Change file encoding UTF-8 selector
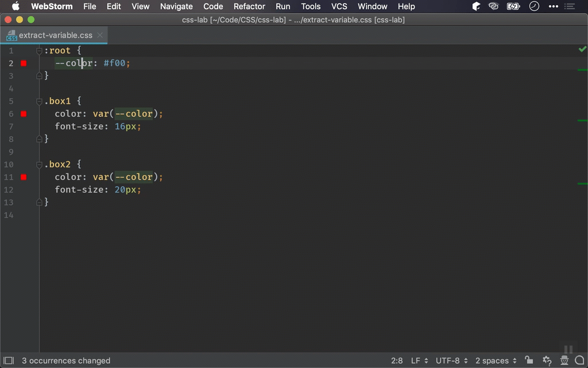 pos(451,361)
